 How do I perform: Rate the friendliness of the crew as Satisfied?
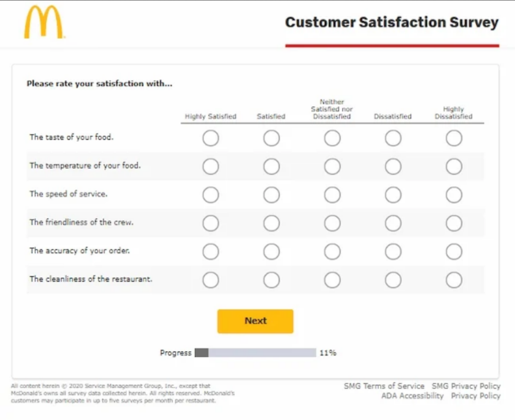pyautogui.click(x=271, y=223)
